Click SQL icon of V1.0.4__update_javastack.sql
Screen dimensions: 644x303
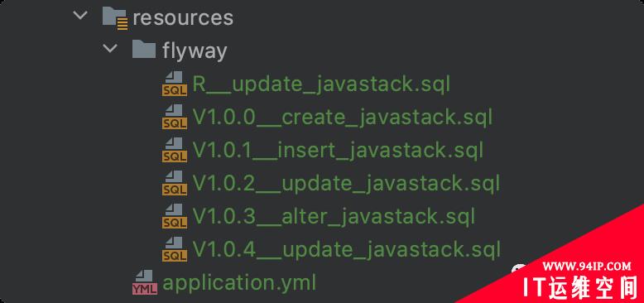pos(174,249)
